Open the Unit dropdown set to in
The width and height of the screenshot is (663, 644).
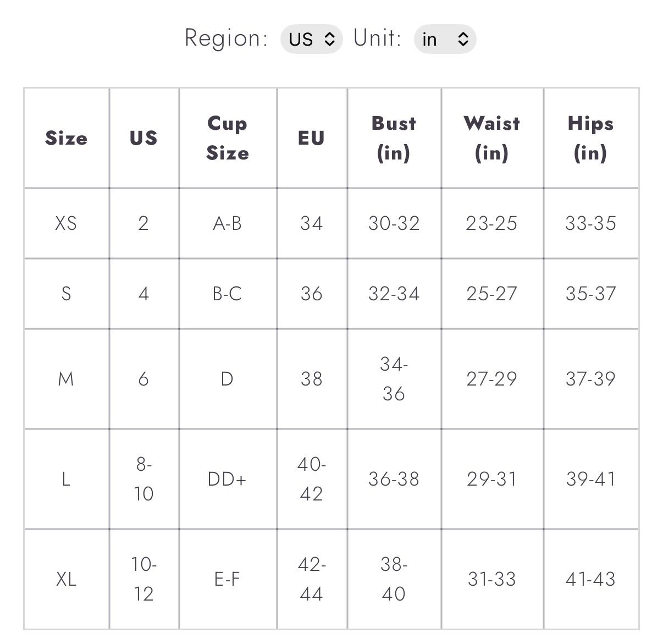tap(445, 39)
